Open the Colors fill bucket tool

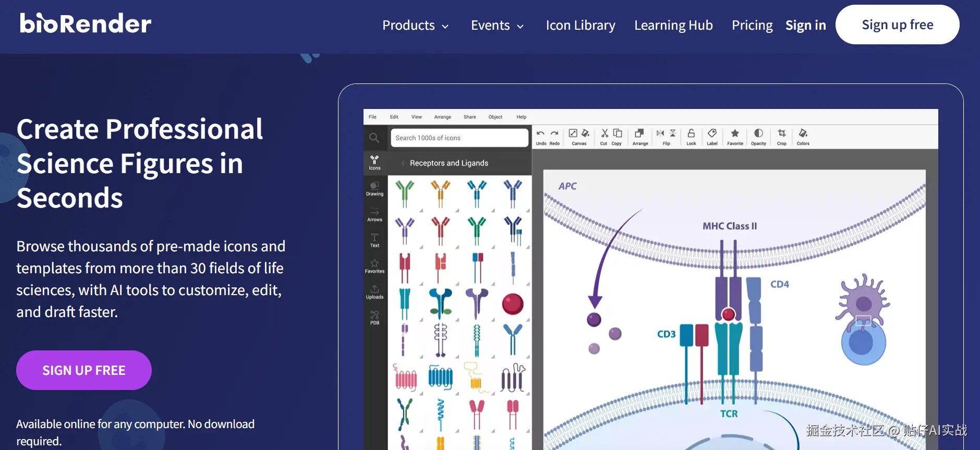pyautogui.click(x=803, y=133)
